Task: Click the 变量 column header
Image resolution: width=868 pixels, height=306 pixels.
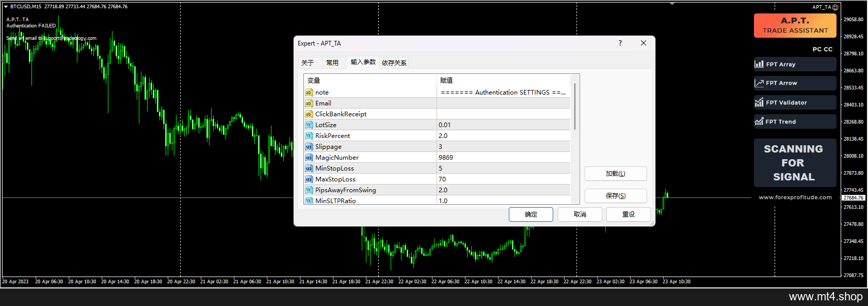Action: (371, 81)
